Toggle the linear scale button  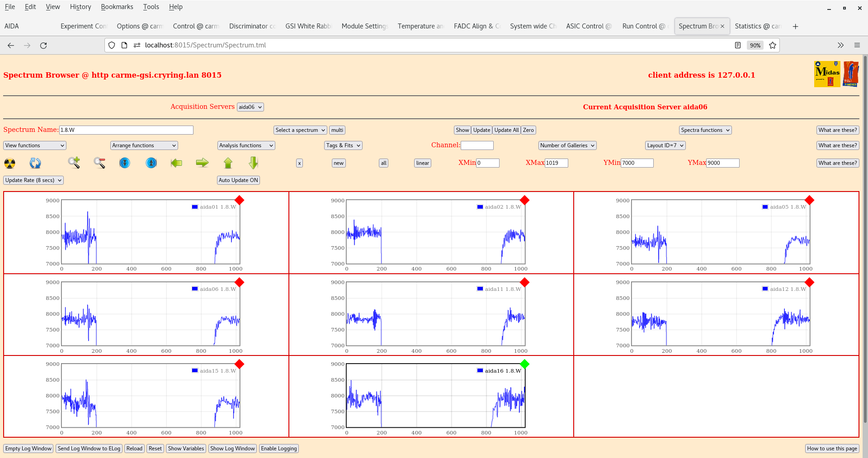pyautogui.click(x=422, y=163)
